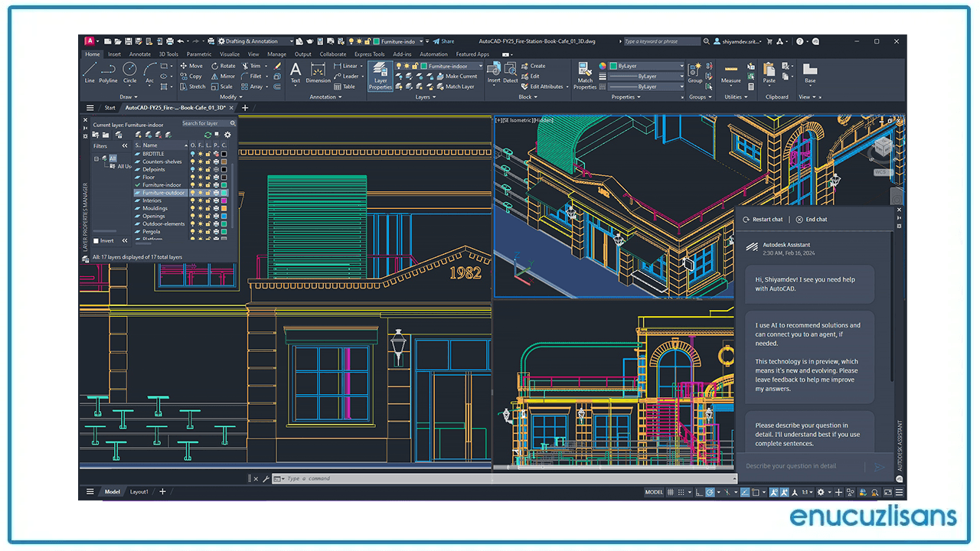Select the Text annotation tool
The height and width of the screenshot is (551, 980).
pyautogui.click(x=296, y=73)
